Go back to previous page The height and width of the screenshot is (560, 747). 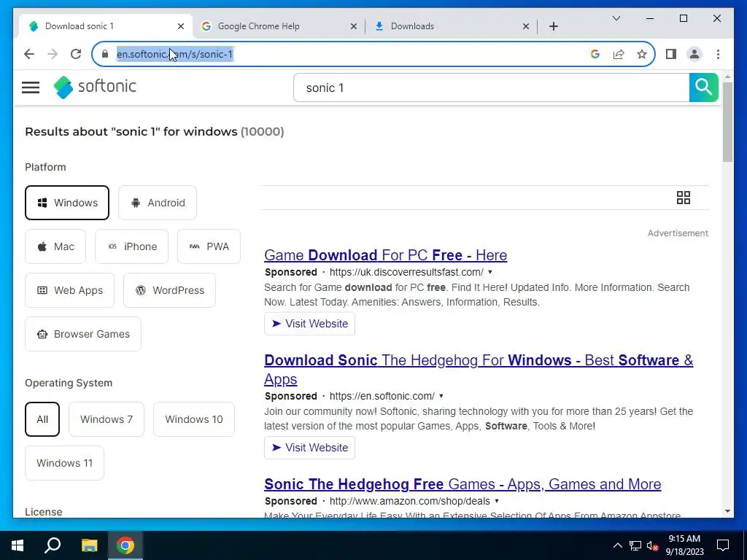click(x=29, y=54)
